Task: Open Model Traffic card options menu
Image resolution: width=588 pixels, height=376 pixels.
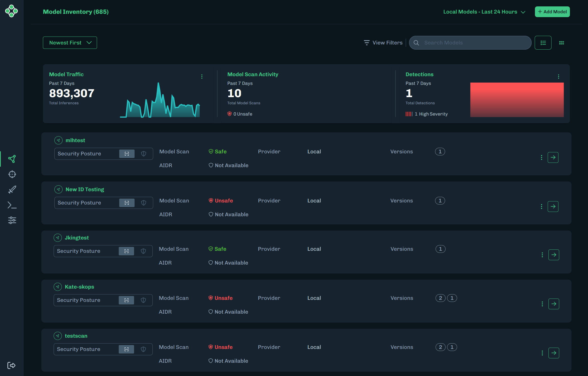Action: pos(202,76)
